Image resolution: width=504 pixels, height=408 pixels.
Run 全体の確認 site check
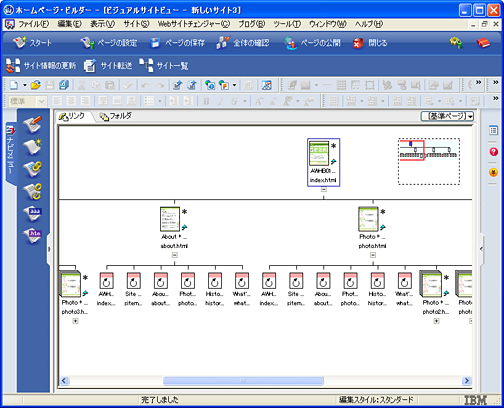(243, 43)
